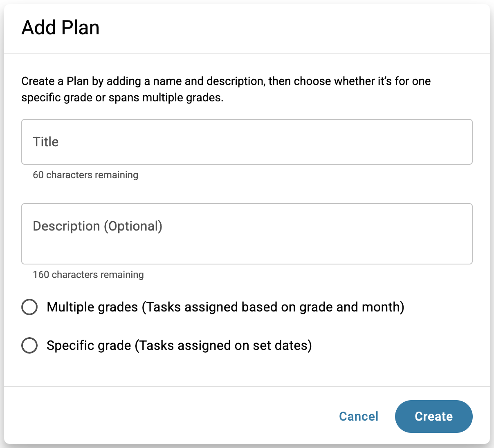Click the "Title" placeholder text

coord(46,142)
